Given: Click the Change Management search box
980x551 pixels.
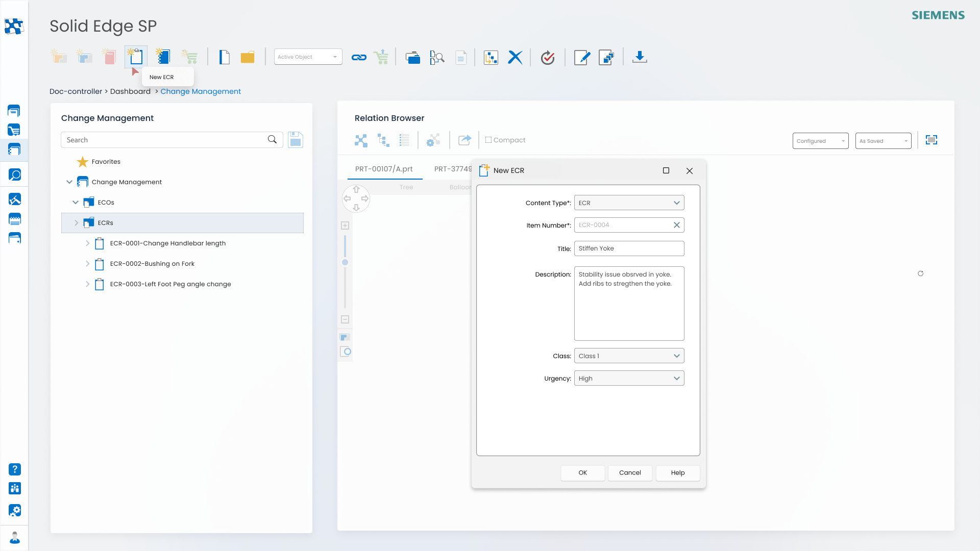Looking at the screenshot, I should click(171, 140).
